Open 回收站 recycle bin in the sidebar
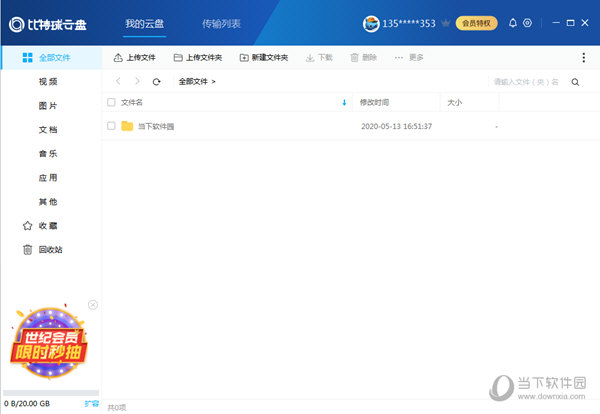600x414 pixels. [50, 249]
